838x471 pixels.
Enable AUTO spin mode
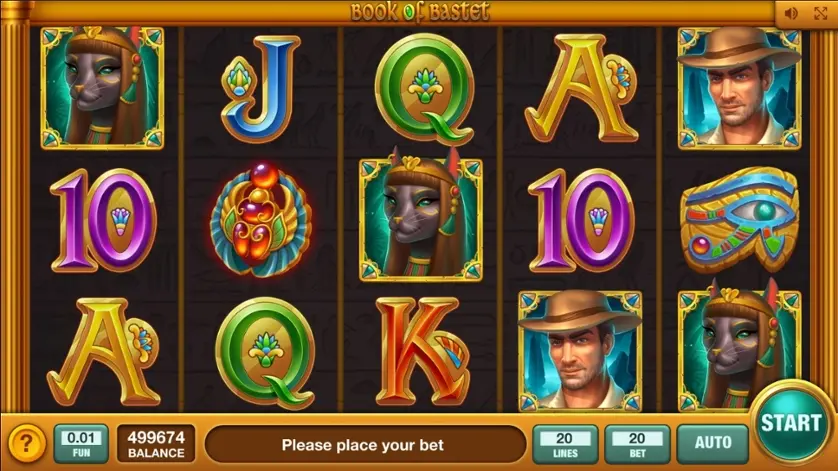tap(712, 444)
